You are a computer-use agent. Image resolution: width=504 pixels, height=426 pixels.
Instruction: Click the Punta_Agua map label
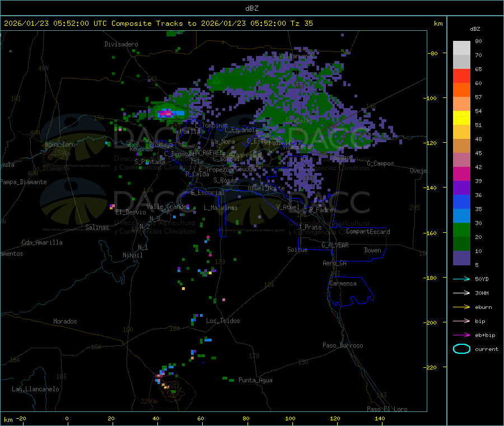click(255, 380)
